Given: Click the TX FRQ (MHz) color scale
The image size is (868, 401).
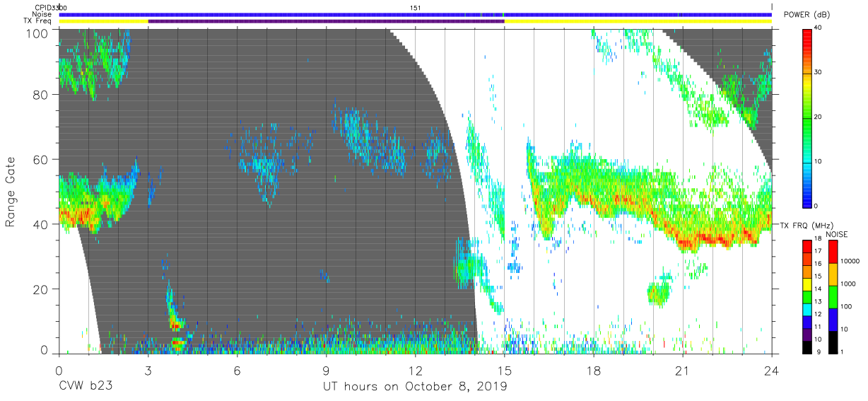Looking at the screenshot, I should (x=807, y=296).
